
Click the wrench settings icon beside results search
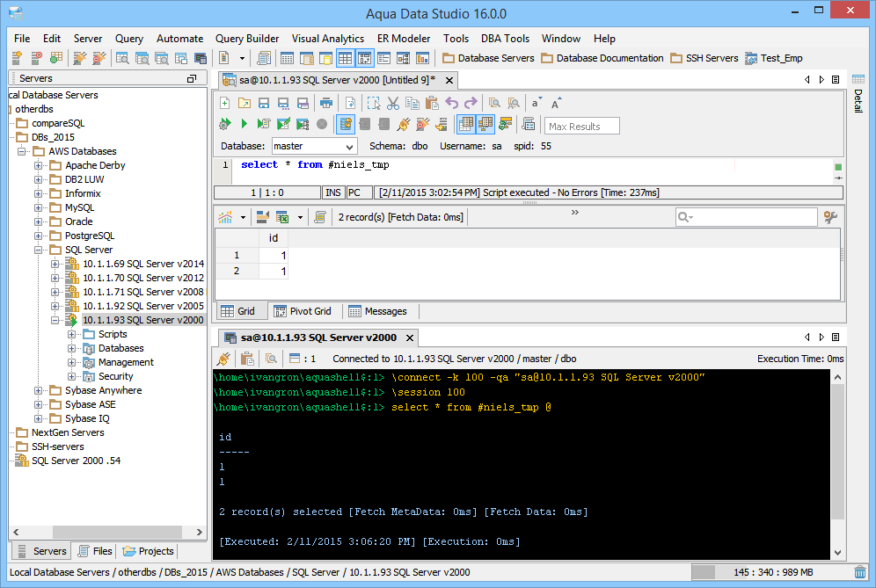(x=831, y=217)
